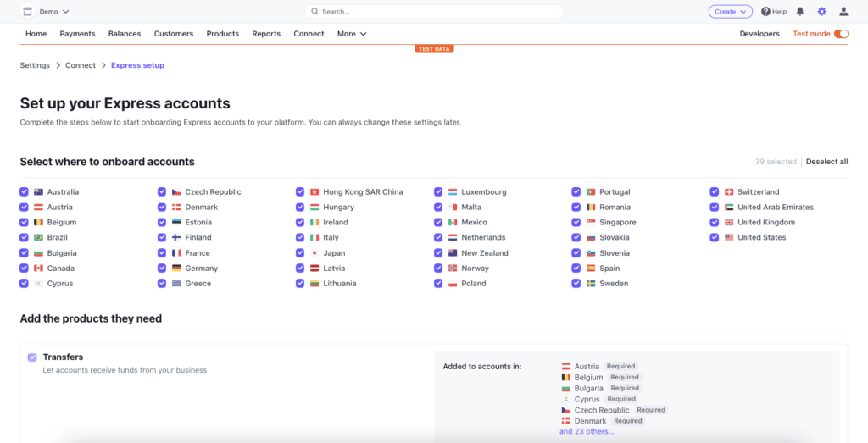868x443 pixels.
Task: Open the settings gear icon
Action: (821, 11)
